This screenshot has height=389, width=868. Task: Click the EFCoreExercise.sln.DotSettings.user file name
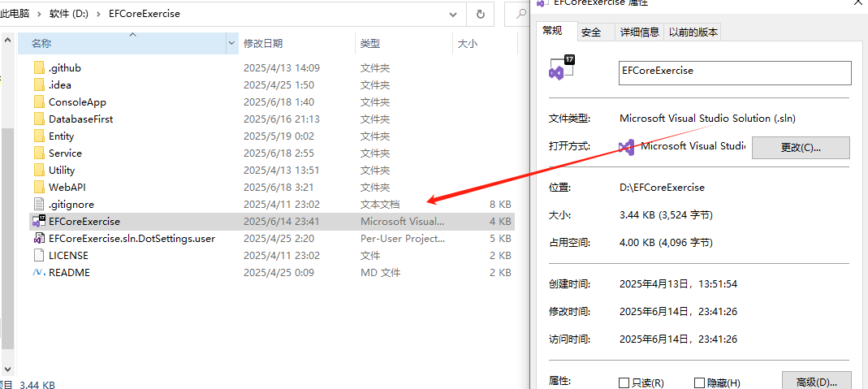pyautogui.click(x=132, y=239)
